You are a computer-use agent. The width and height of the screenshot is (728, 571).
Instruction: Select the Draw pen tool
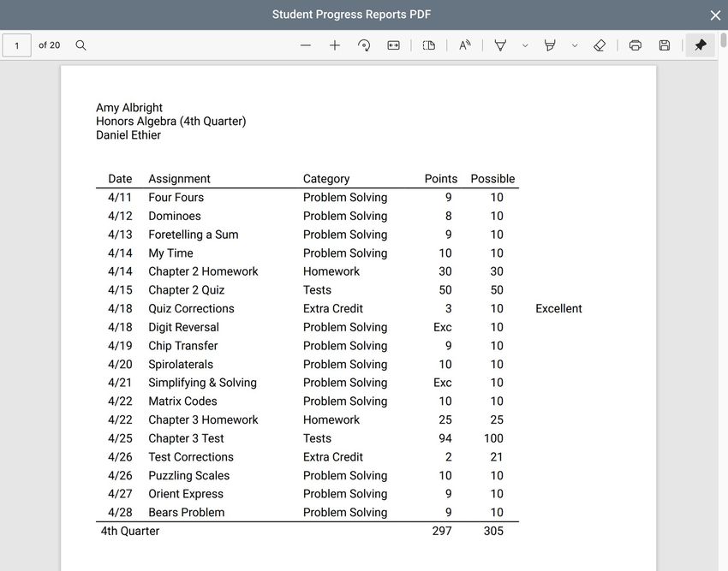point(500,45)
